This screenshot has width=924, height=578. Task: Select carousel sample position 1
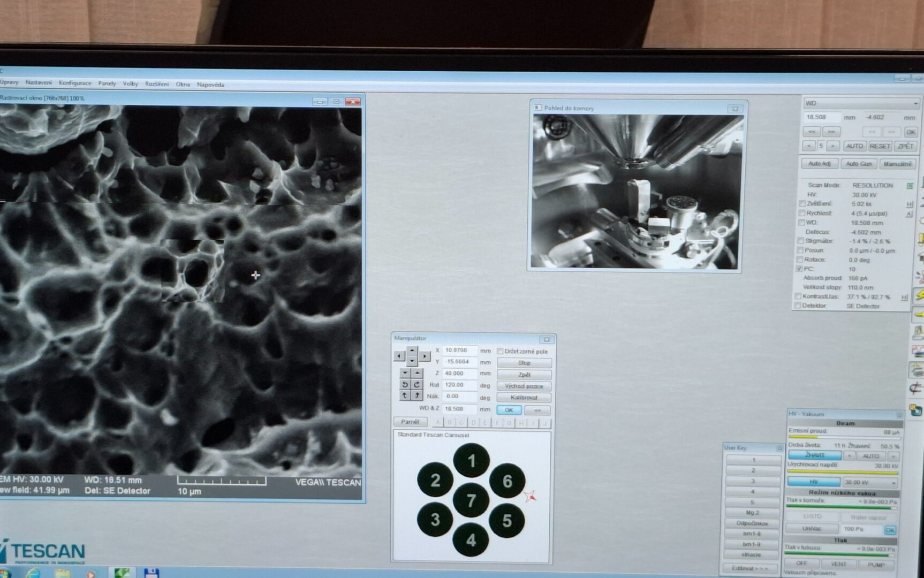click(x=471, y=461)
